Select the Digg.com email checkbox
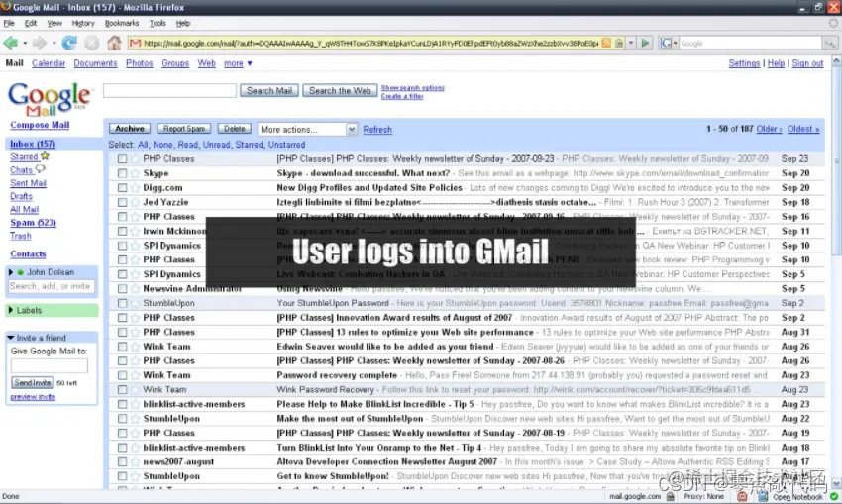Screen dimensions: 842x504 tap(123, 188)
